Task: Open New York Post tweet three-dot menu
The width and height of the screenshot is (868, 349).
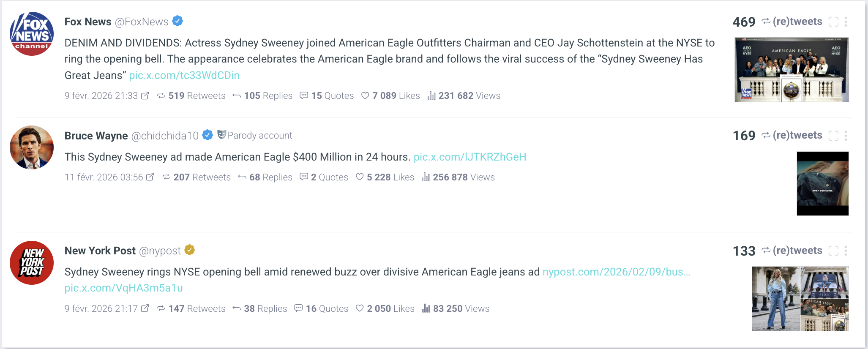Action: [846, 251]
